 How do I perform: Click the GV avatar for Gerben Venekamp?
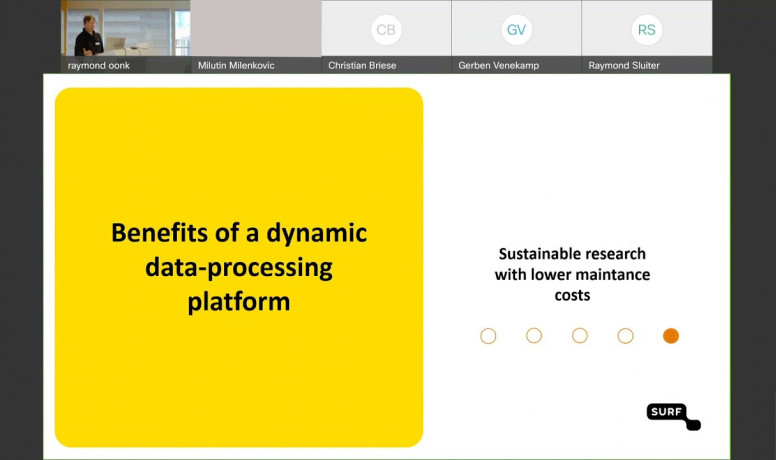[516, 30]
